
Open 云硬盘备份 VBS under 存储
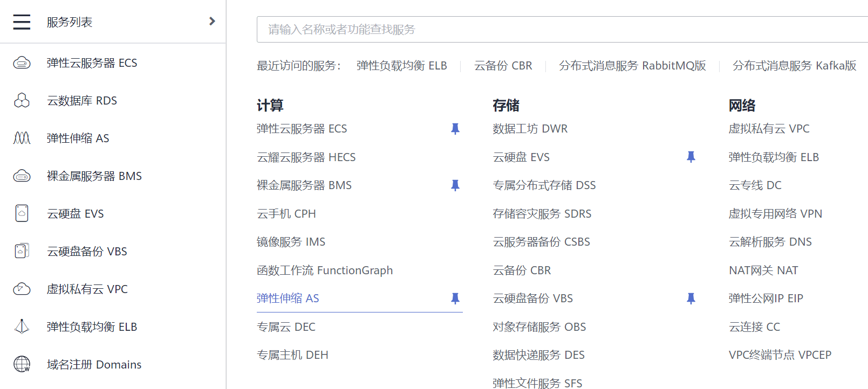click(533, 298)
